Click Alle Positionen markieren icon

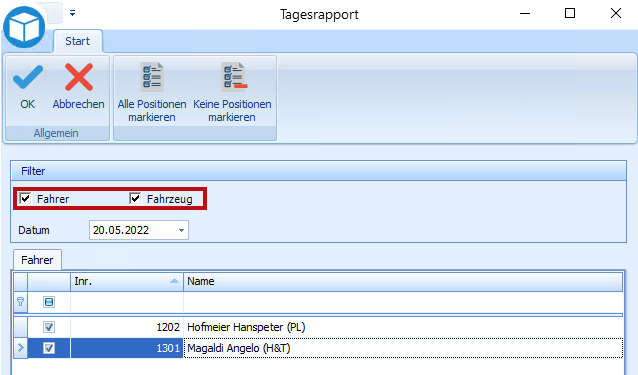click(152, 77)
